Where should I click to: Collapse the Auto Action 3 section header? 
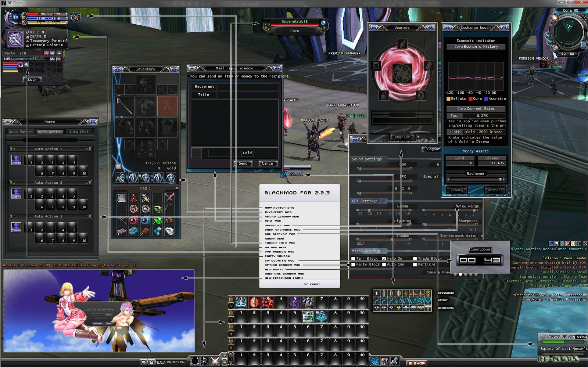click(x=50, y=216)
